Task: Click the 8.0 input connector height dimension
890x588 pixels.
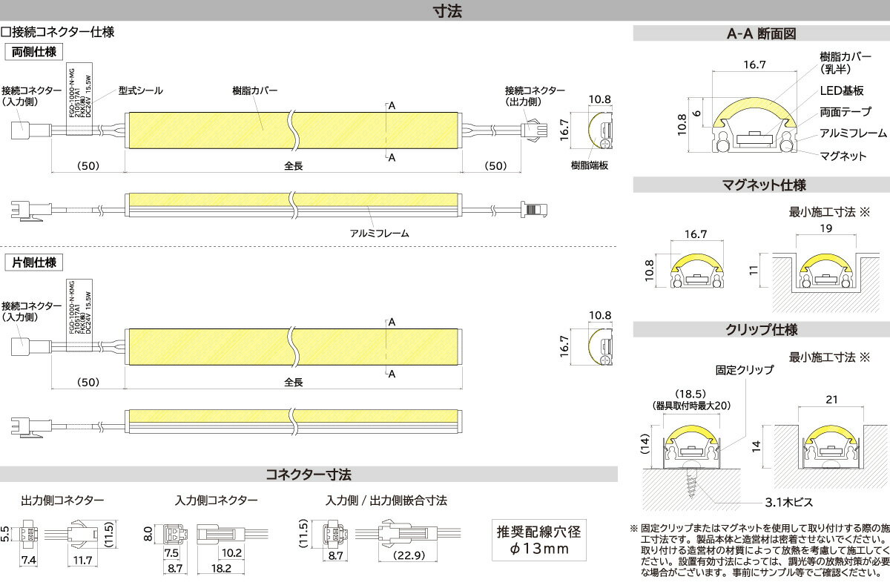Action: click(147, 534)
